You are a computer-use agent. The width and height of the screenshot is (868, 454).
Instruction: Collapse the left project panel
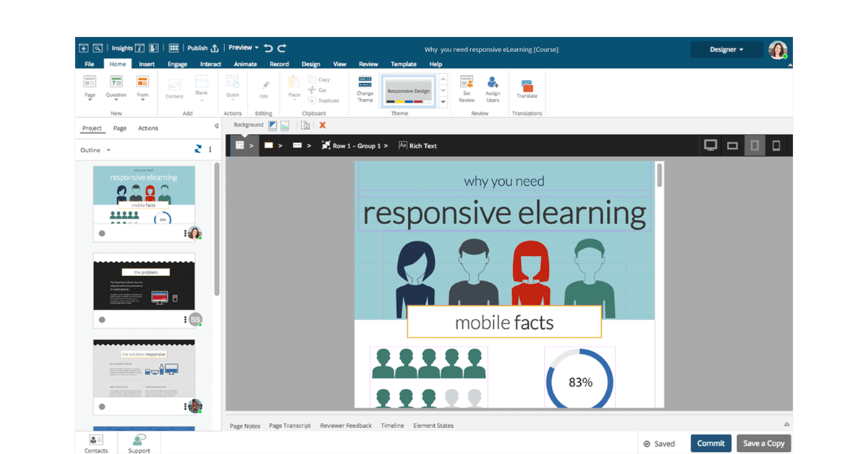[x=216, y=126]
